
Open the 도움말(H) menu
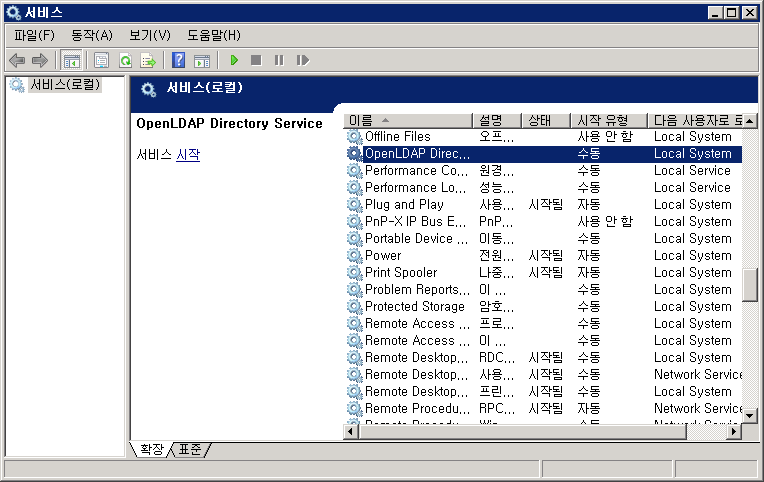214,35
